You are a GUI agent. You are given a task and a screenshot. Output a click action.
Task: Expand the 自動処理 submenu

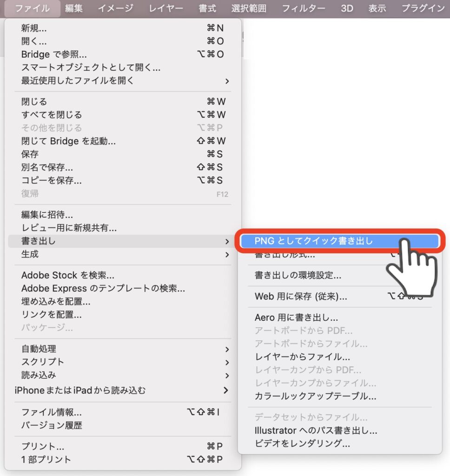pyautogui.click(x=39, y=349)
